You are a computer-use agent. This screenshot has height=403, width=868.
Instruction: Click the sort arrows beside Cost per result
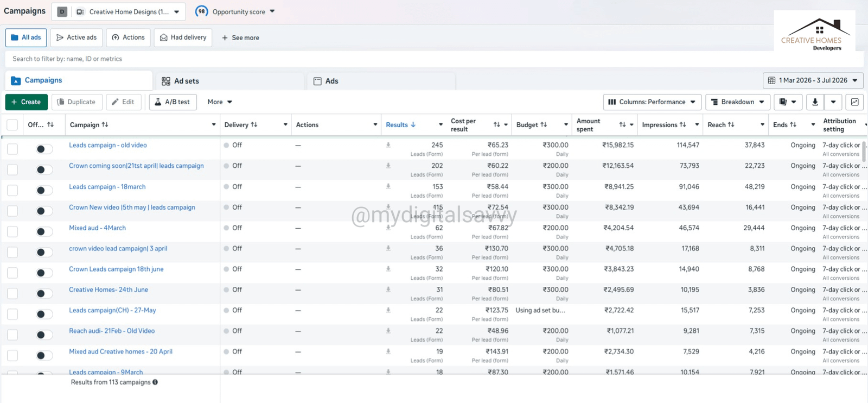pyautogui.click(x=496, y=125)
